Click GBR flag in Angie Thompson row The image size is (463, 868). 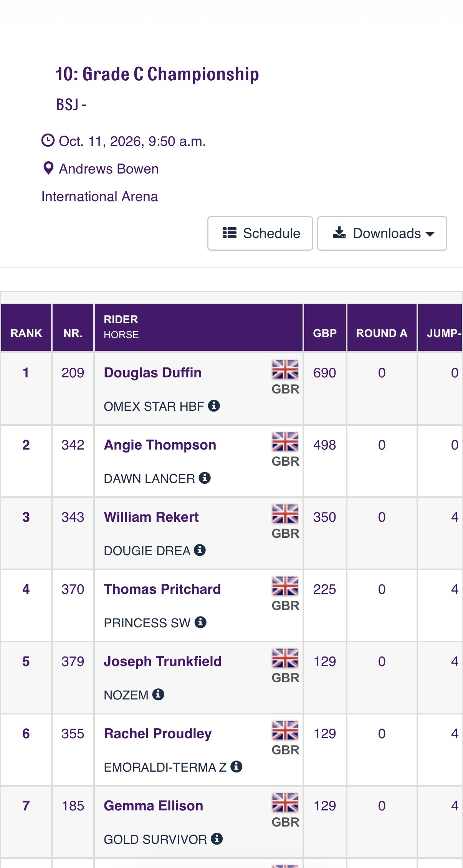285,441
